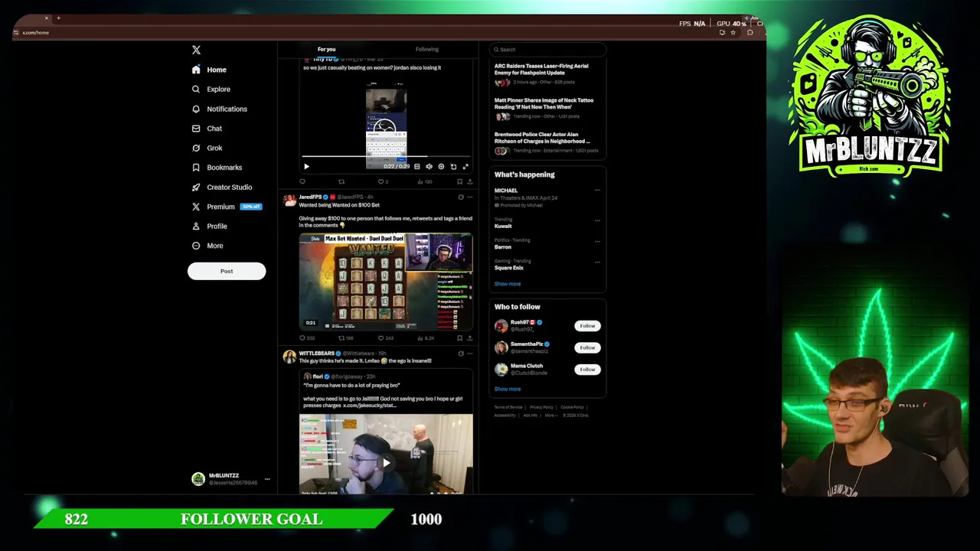This screenshot has width=980, height=551.
Task: Like the JaredFPS post
Action: (x=385, y=338)
